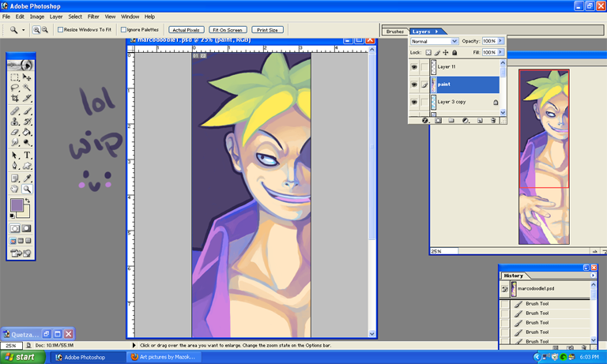Switch to the Brushes tab
Image resolution: width=607 pixels, height=364 pixels.
[395, 32]
